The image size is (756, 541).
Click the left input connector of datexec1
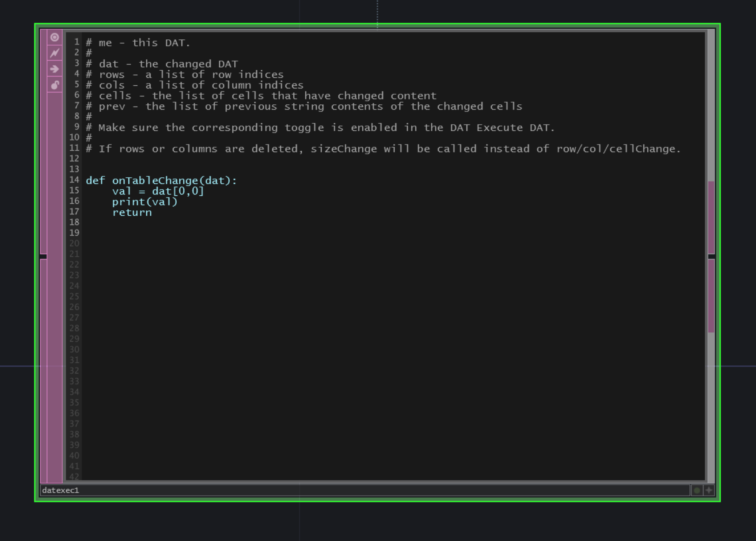[x=43, y=256]
